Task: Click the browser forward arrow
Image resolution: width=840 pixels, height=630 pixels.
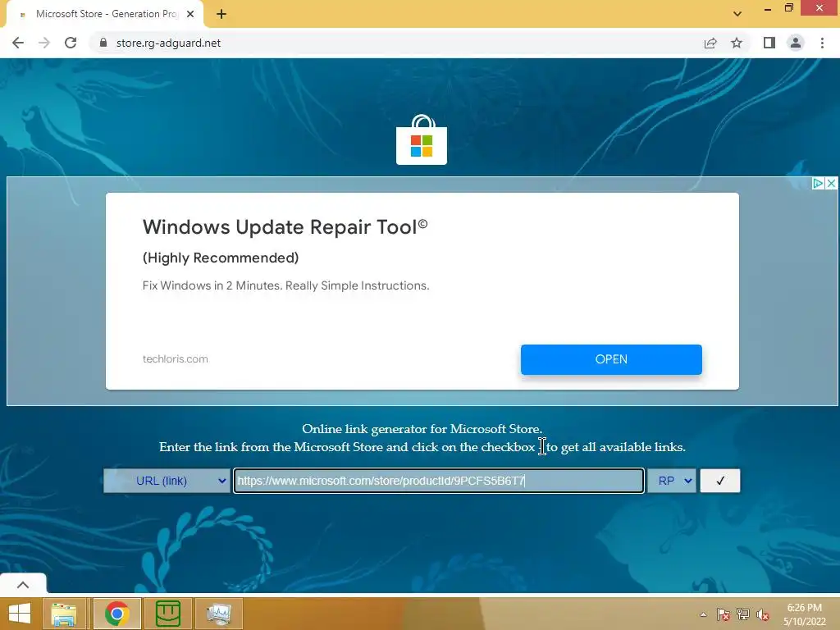Action: 44,43
